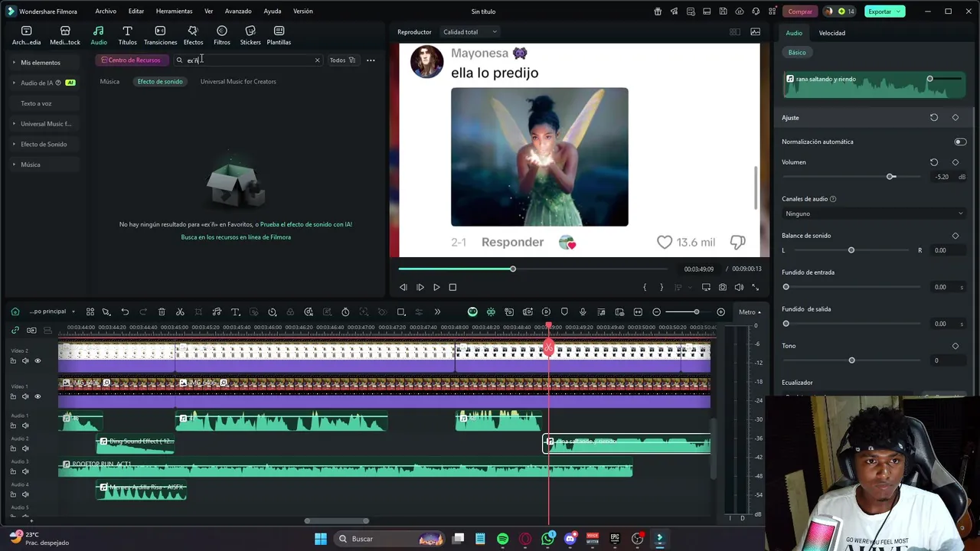The height and width of the screenshot is (551, 980).
Task: Select the text T tool in timeline toolbar
Action: pyautogui.click(x=235, y=311)
